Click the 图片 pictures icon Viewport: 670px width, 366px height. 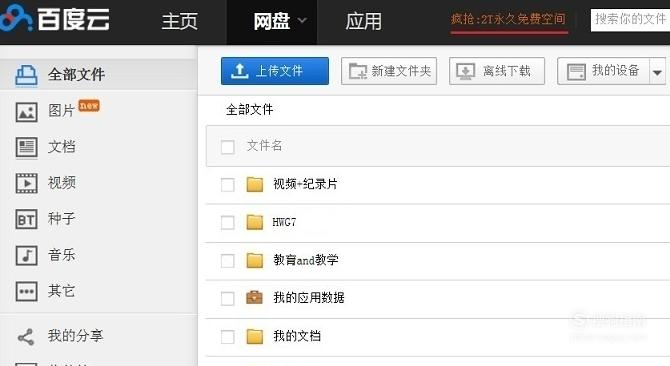coord(26,112)
